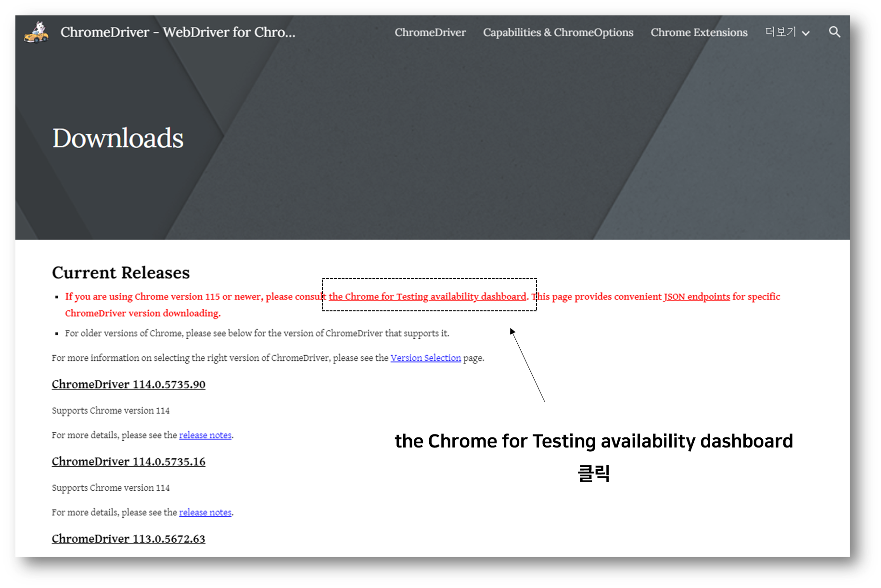Screen dimensions: 881x588
Task: Open the Chrome for Testing availability dashboard link
Action: tap(427, 296)
